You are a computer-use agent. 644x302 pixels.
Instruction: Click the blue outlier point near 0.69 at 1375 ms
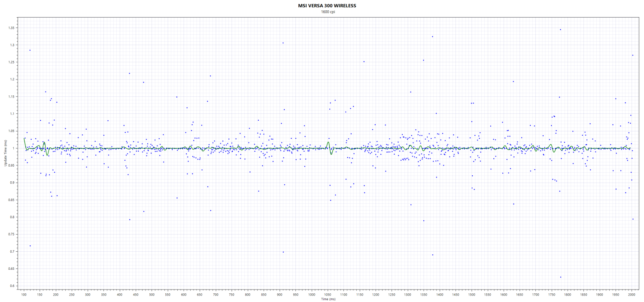[433, 255]
